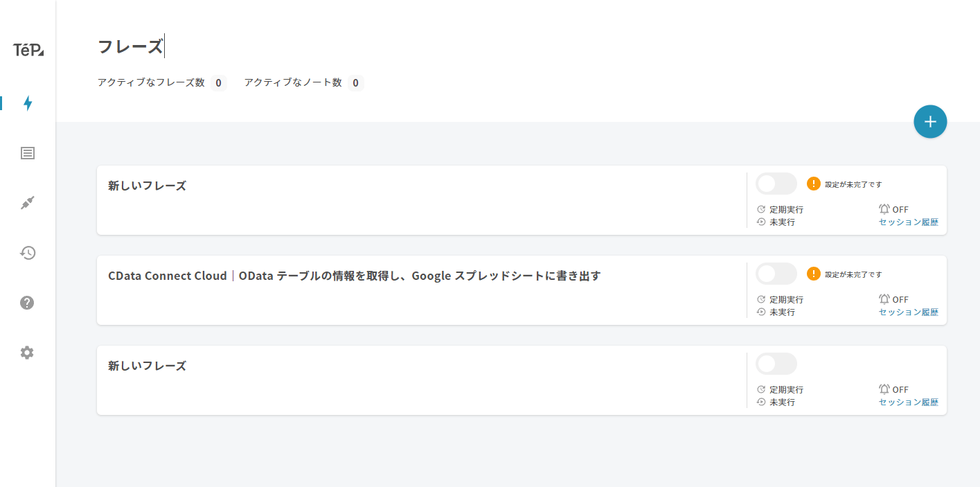Viewport: 980px width, 487px height.
Task: Open セッション履歴 for the CData phrase
Action: (909, 312)
